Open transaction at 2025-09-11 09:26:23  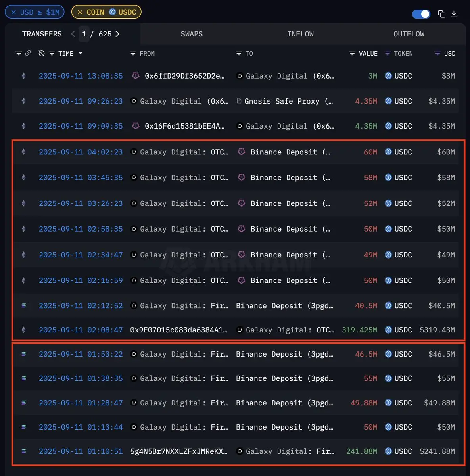(81, 101)
